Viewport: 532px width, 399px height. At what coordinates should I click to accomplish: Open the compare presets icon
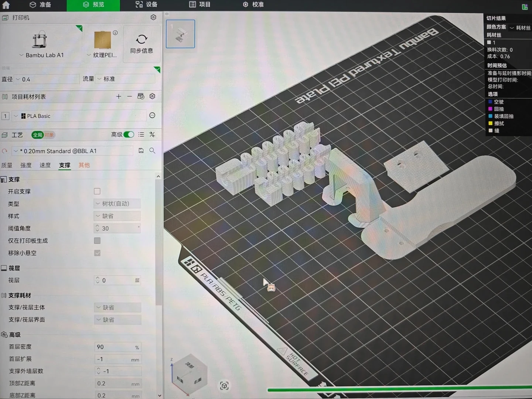(x=152, y=134)
